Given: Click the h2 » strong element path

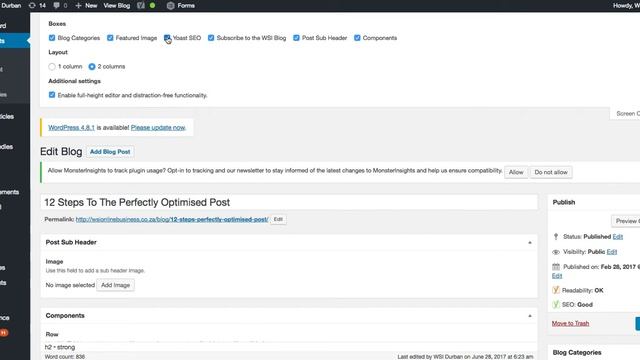Looking at the screenshot, I should click(60, 347).
